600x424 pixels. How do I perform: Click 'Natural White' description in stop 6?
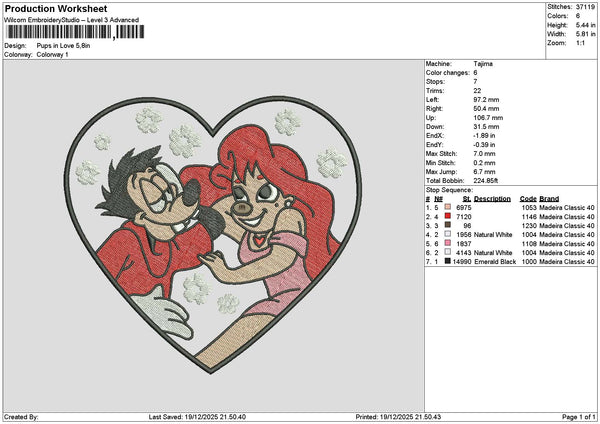click(493, 253)
